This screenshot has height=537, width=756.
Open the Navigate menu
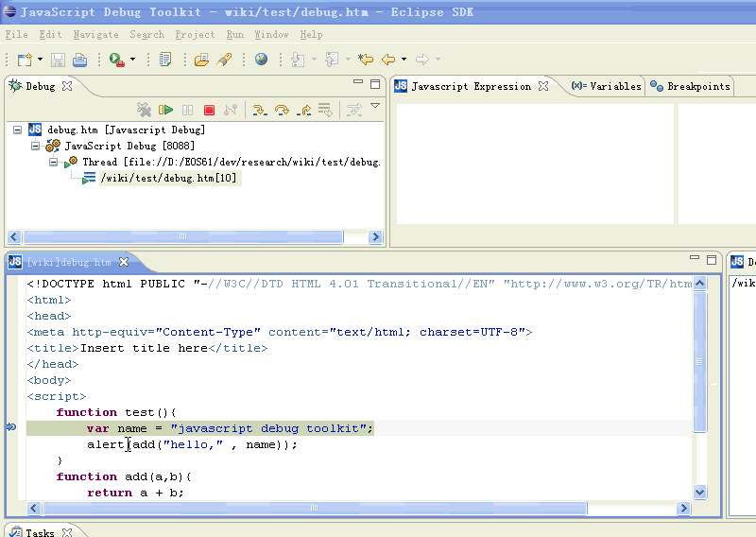pyautogui.click(x=95, y=35)
